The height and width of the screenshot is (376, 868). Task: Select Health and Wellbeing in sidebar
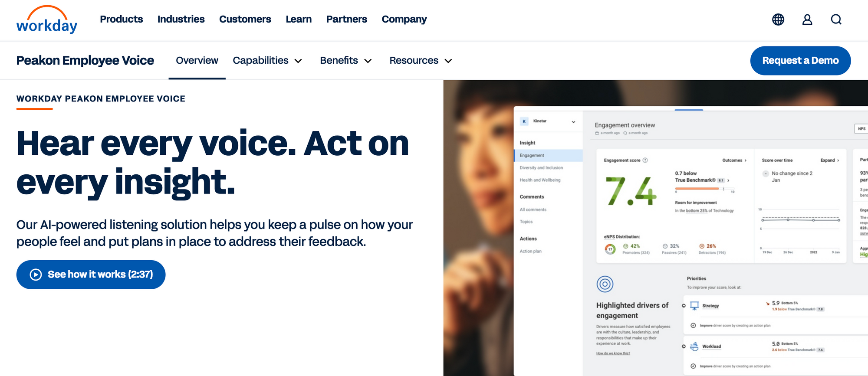click(x=540, y=180)
